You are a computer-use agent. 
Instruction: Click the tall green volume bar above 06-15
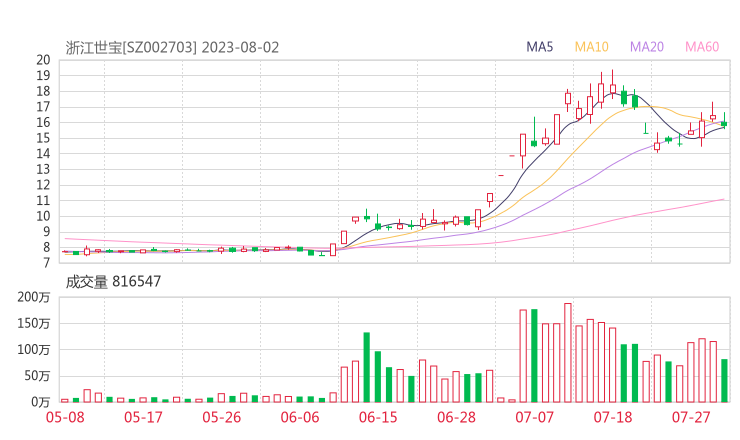pos(367,367)
